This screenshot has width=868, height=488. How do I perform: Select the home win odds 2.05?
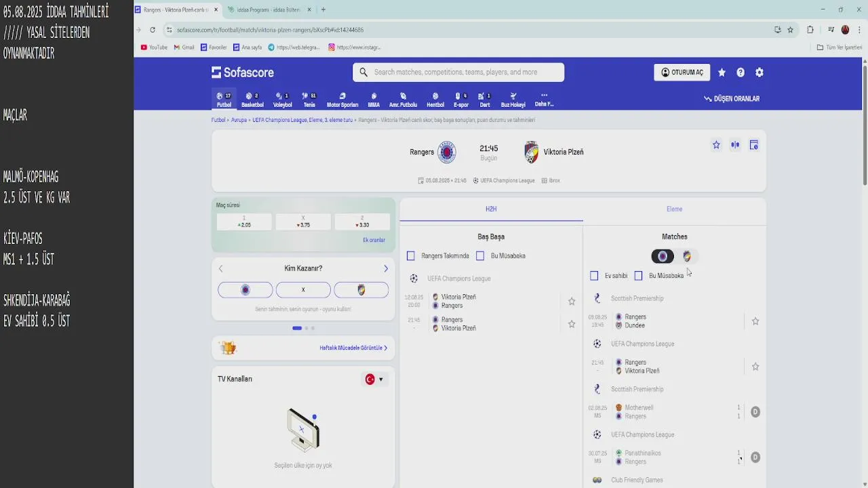pos(244,222)
